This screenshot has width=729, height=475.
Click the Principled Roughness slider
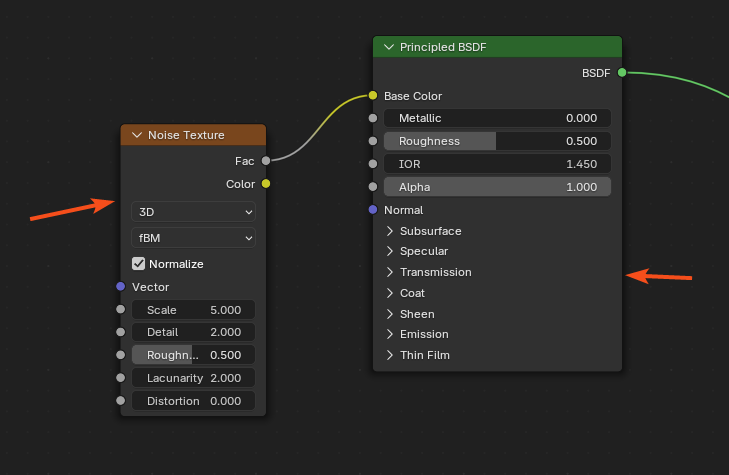tap(497, 141)
